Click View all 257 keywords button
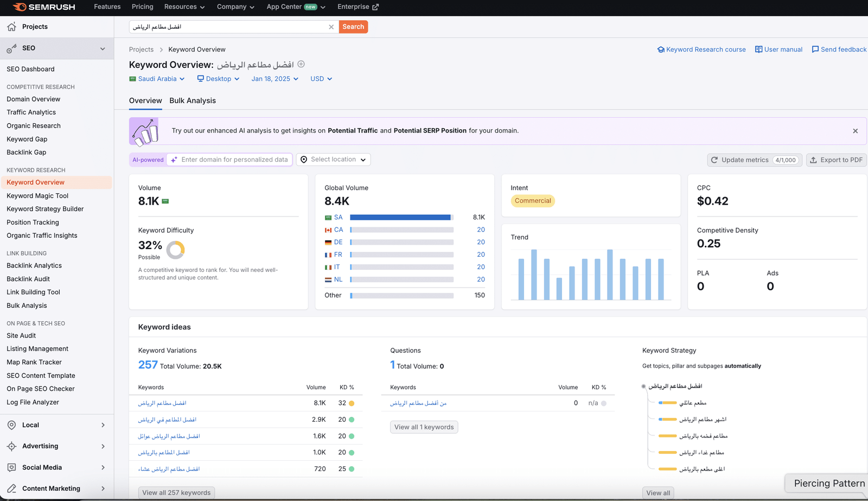The height and width of the screenshot is (501, 868). tap(176, 493)
